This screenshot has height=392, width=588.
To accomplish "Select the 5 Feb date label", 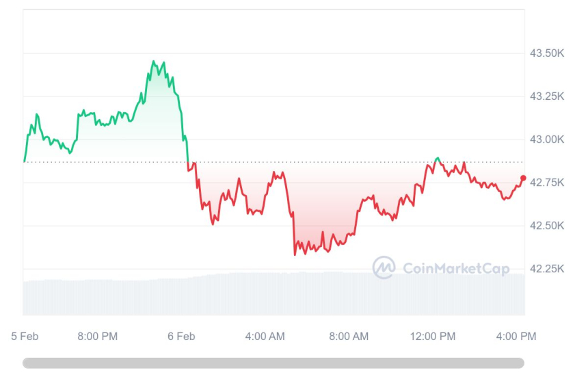I will [25, 336].
